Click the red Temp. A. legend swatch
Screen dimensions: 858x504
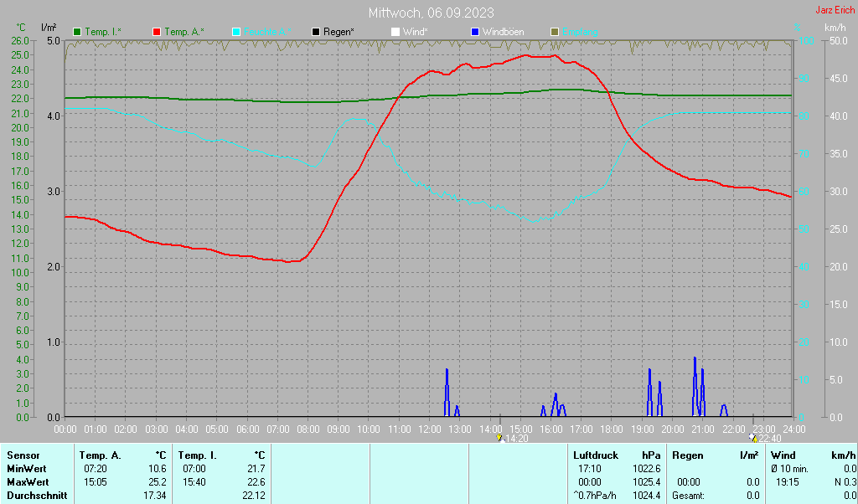pos(157,32)
